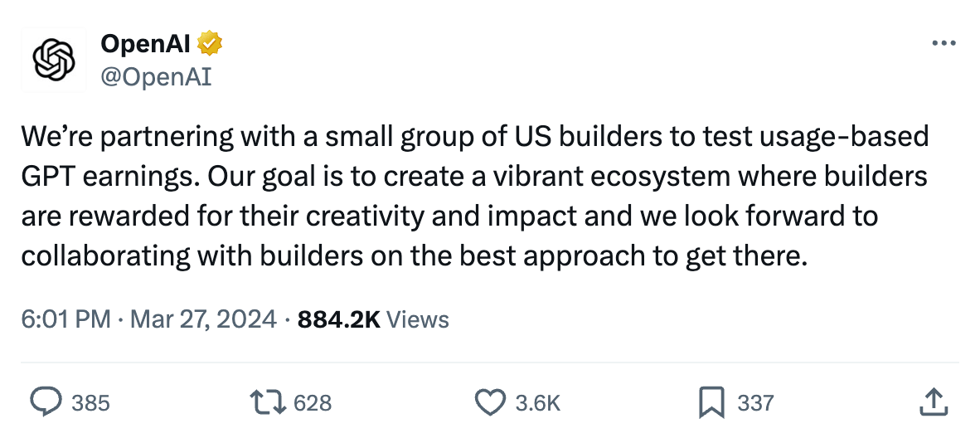This screenshot has height=438, width=980.
Task: Click the 3.6K likes count
Action: tap(537, 403)
